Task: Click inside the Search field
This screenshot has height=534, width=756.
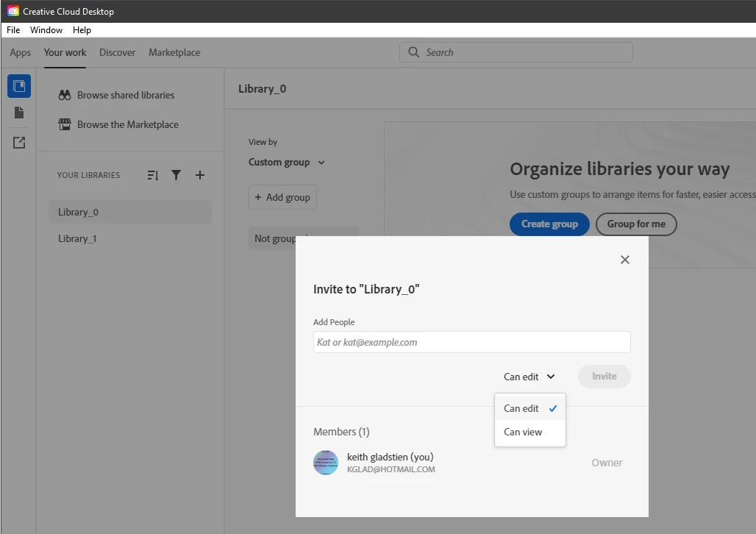Action: click(516, 52)
